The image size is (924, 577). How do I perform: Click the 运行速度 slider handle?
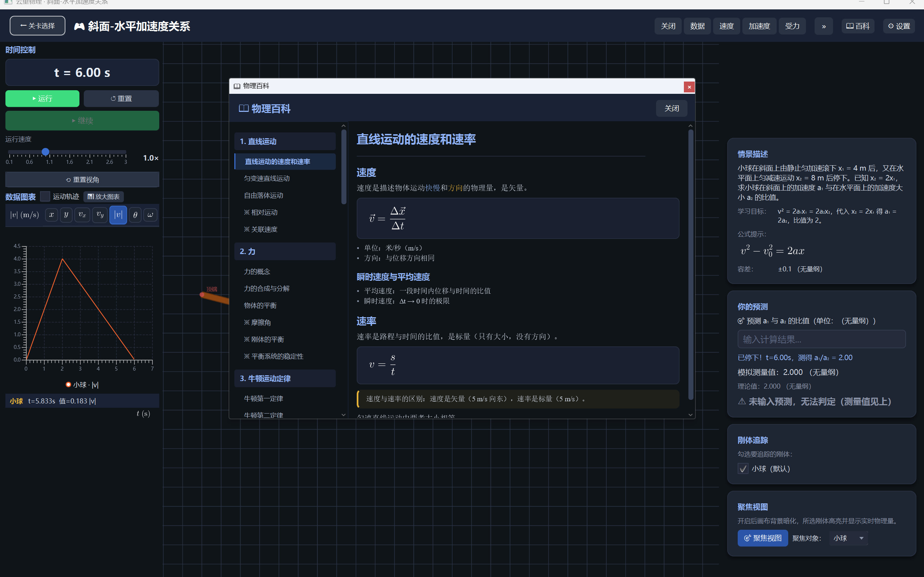[x=45, y=152]
